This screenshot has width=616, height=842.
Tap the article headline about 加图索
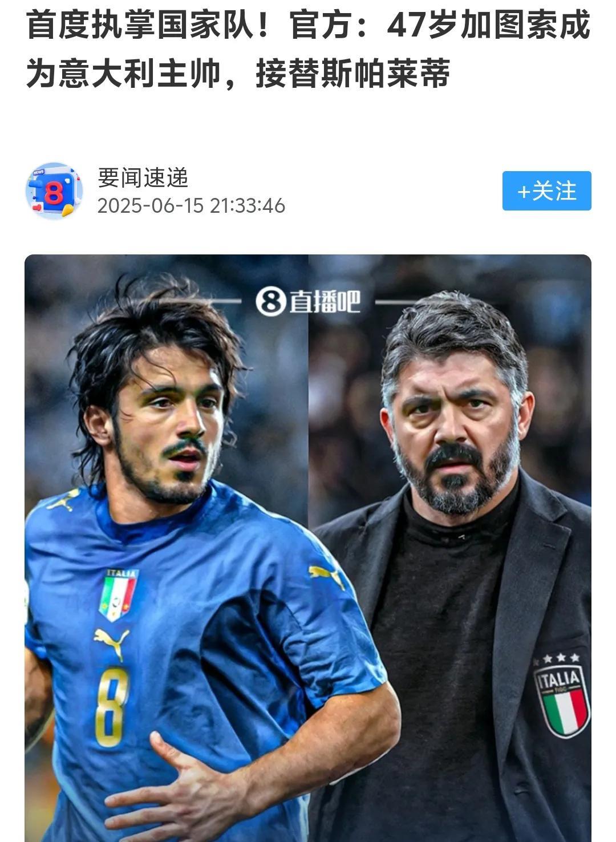(308, 50)
